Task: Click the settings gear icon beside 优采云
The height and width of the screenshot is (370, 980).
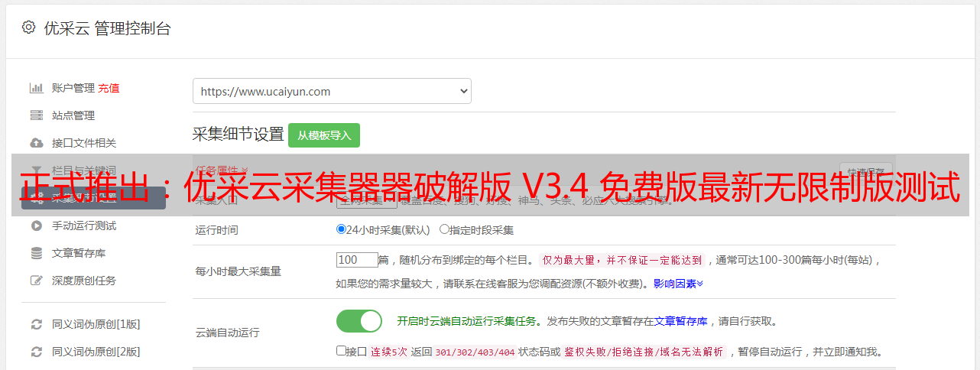Action: click(x=28, y=28)
